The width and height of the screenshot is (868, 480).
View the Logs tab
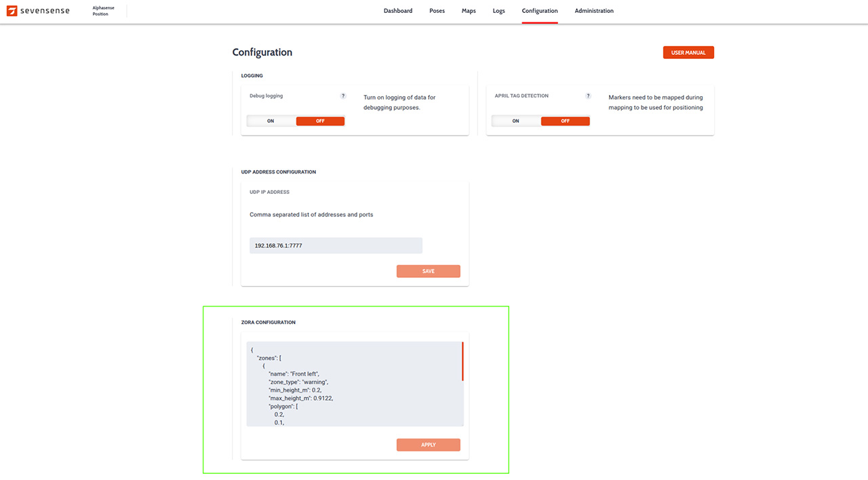(498, 11)
